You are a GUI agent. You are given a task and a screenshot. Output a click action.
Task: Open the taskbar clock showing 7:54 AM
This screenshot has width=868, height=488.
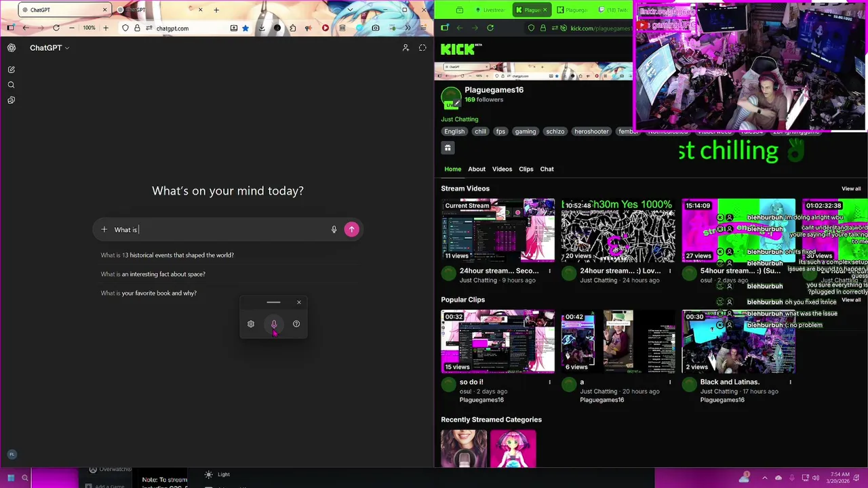point(840,478)
